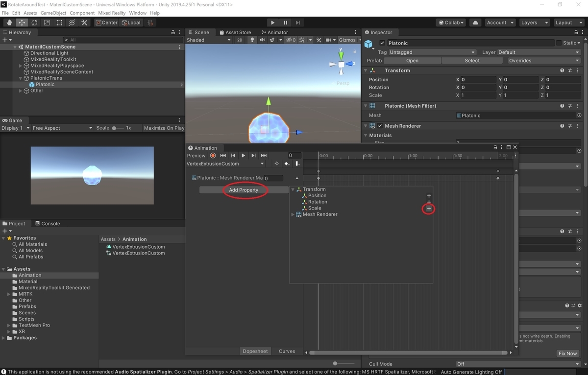Play the animation clip
Screen dimensions: 588x375
(243, 155)
